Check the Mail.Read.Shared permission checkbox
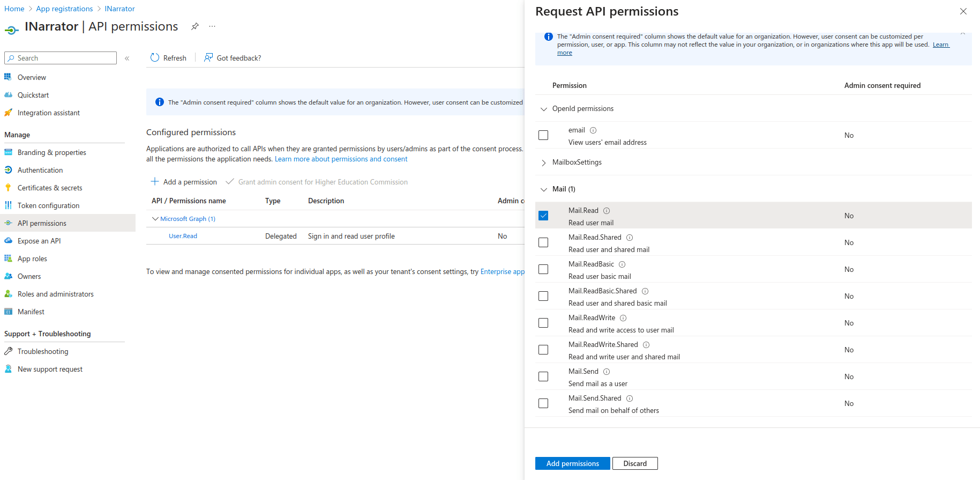980x480 pixels. (x=543, y=242)
